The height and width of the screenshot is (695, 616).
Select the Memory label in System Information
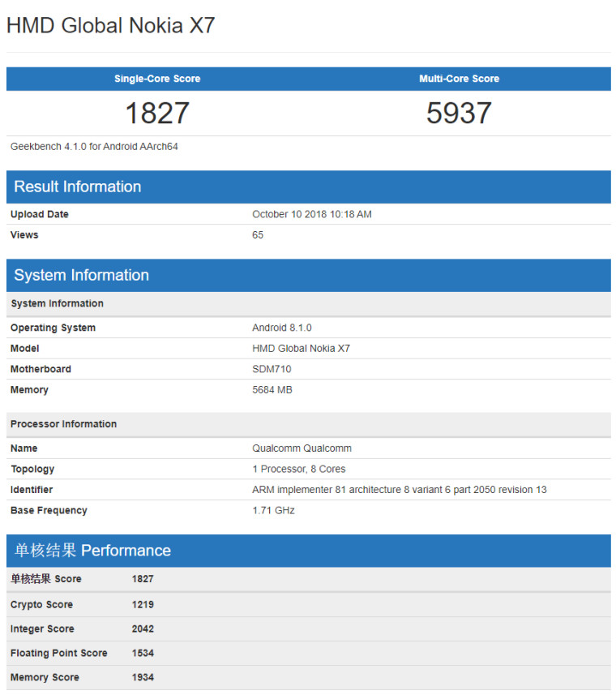click(x=29, y=390)
